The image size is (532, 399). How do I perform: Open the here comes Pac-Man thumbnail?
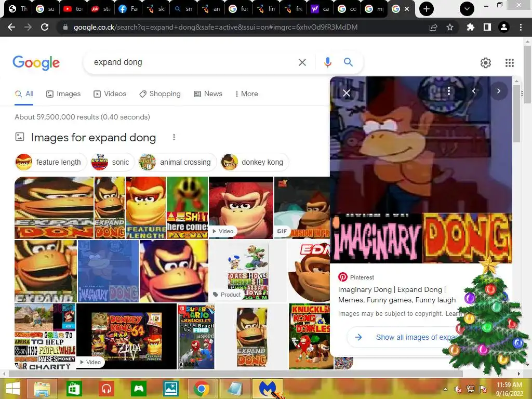(187, 208)
